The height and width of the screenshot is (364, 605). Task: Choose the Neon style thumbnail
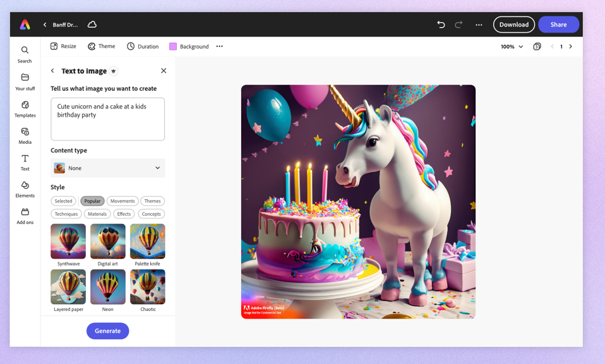(x=107, y=287)
